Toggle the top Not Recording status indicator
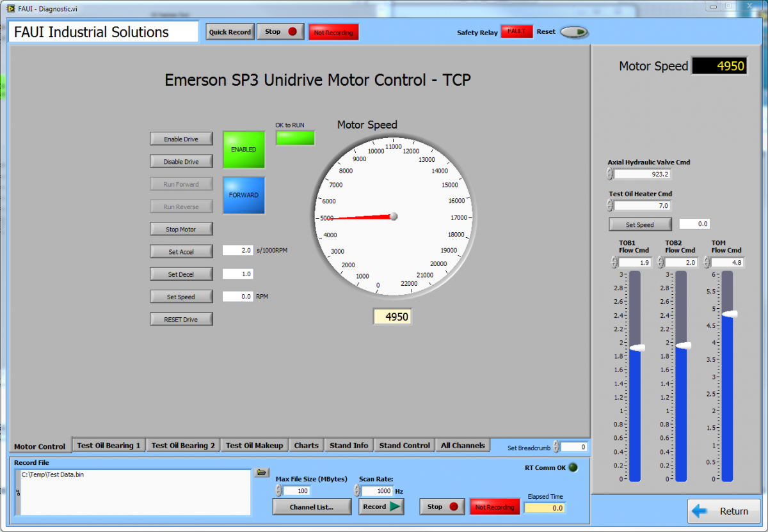 click(333, 33)
